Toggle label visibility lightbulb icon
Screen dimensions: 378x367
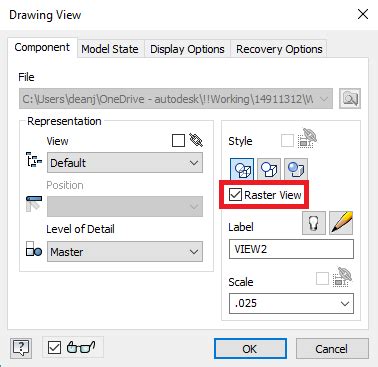pyautogui.click(x=314, y=223)
